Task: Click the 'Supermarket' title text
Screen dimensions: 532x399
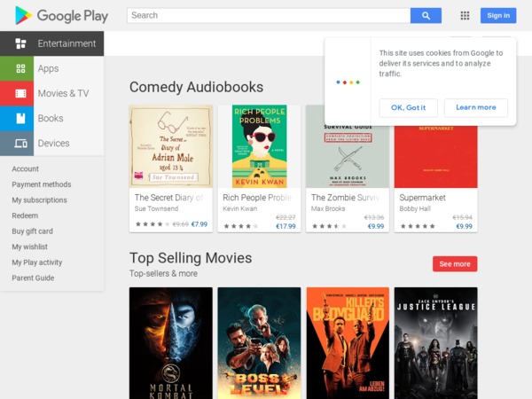Action: click(422, 198)
